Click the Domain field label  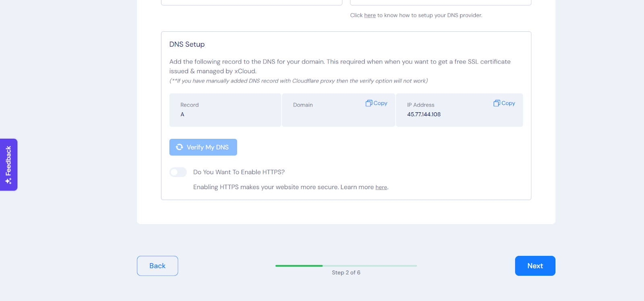coord(303,105)
